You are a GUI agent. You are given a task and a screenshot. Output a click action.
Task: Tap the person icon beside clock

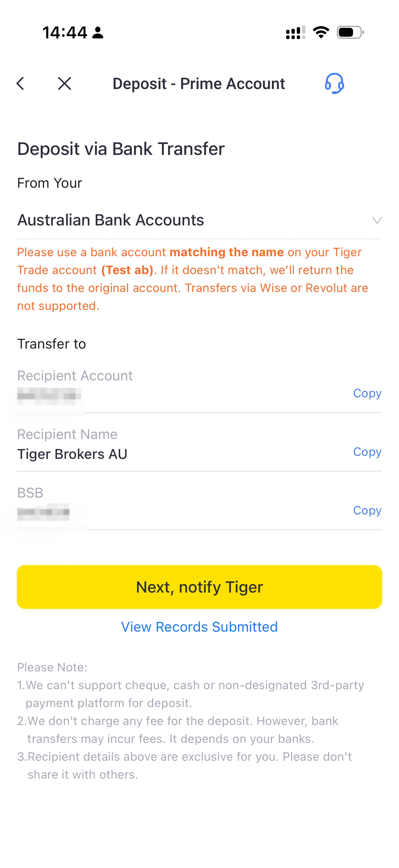[x=98, y=33]
